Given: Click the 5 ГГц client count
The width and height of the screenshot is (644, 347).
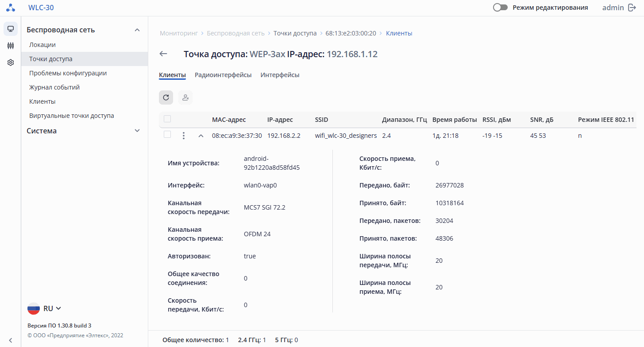Looking at the screenshot, I should [286, 340].
